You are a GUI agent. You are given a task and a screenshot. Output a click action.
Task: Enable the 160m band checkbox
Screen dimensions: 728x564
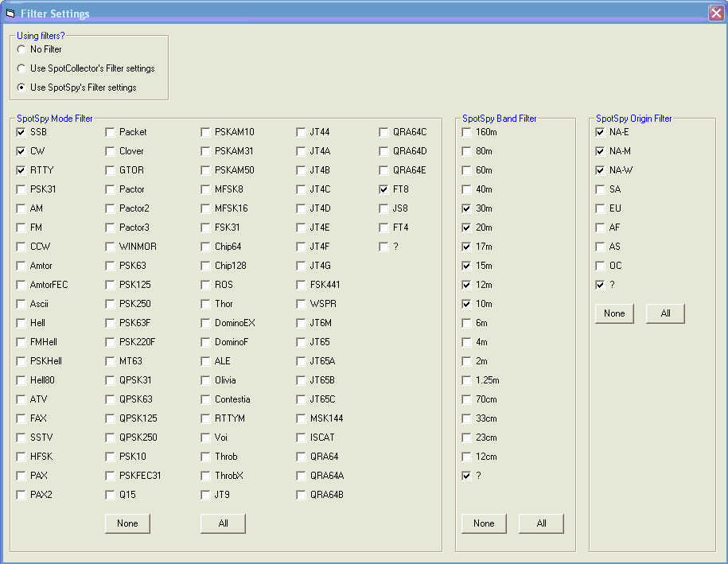(x=466, y=132)
